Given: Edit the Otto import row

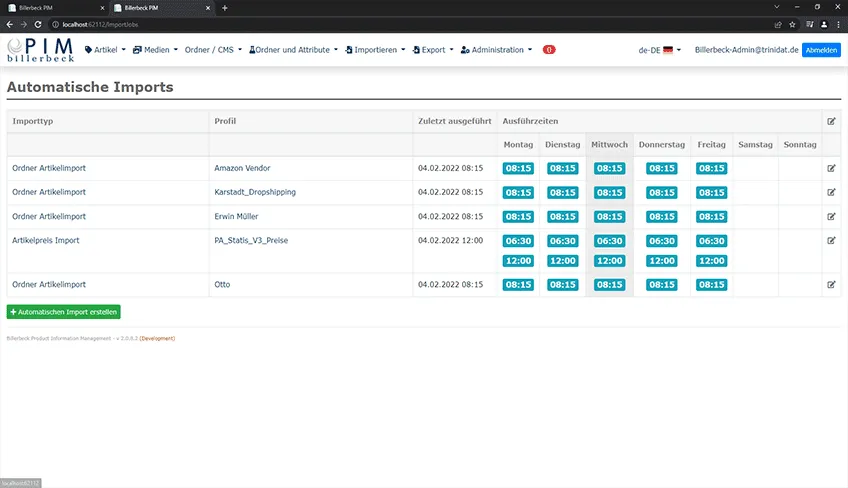Looking at the screenshot, I should click(x=831, y=285).
